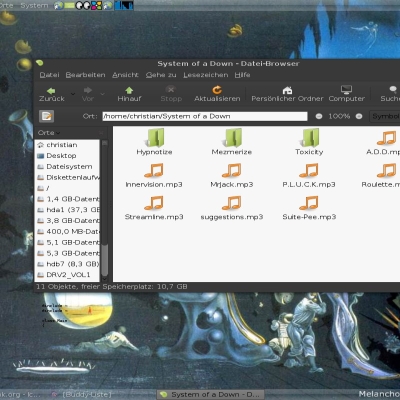400x400 pixels.
Task: Open the Computer toolbar location
Action: (x=347, y=94)
